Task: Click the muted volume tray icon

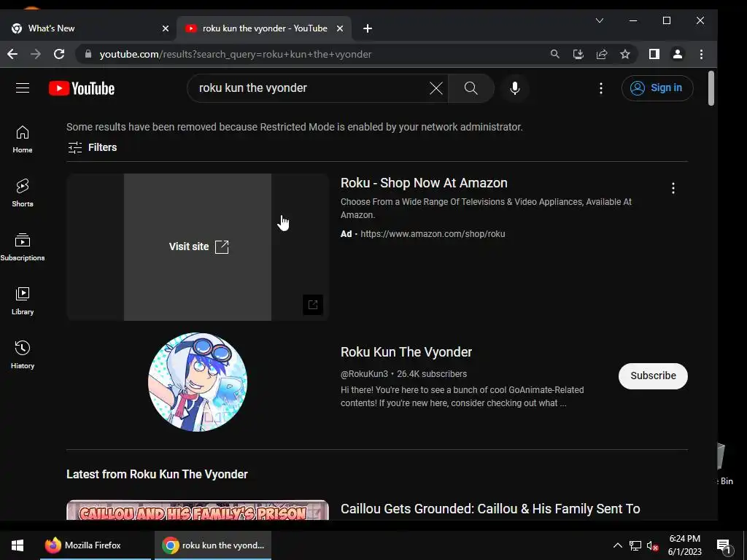Action: click(x=653, y=545)
